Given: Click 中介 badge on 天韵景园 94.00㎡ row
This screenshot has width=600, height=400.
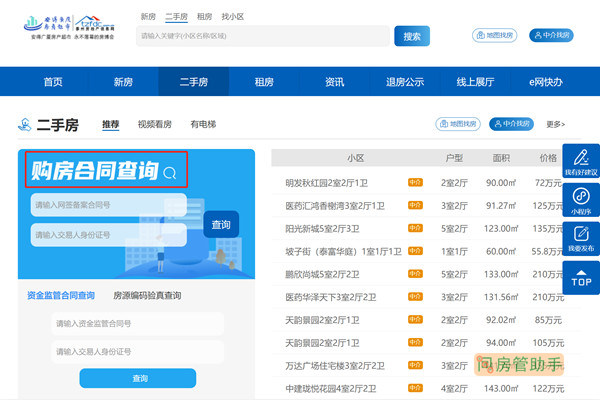Looking at the screenshot, I should click(415, 342).
